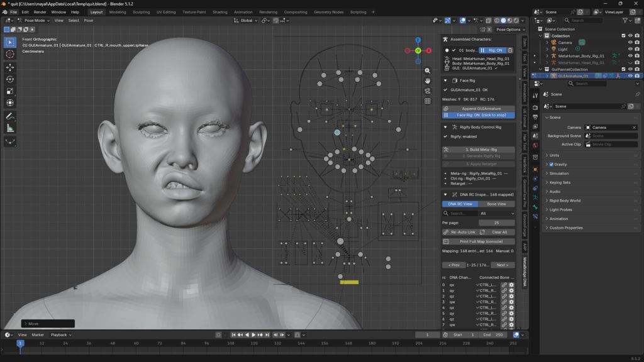
Task: Activate the Transform tool
Action: [10, 103]
